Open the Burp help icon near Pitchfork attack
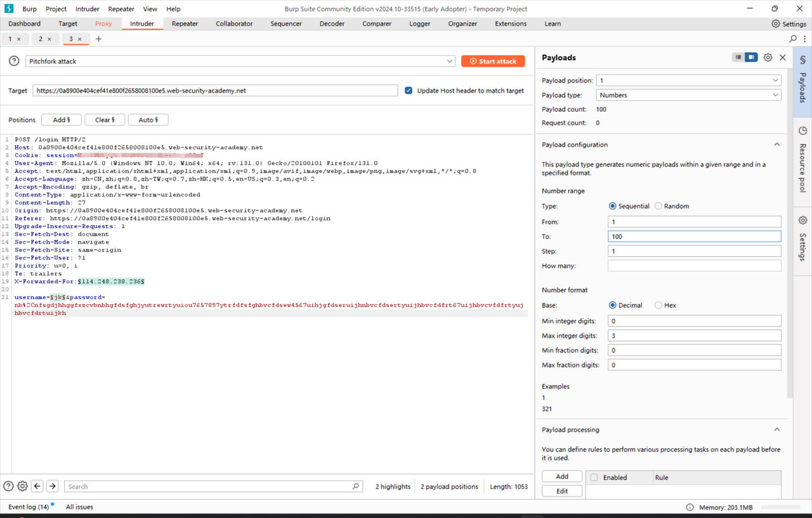The height and width of the screenshot is (518, 812). (x=14, y=61)
